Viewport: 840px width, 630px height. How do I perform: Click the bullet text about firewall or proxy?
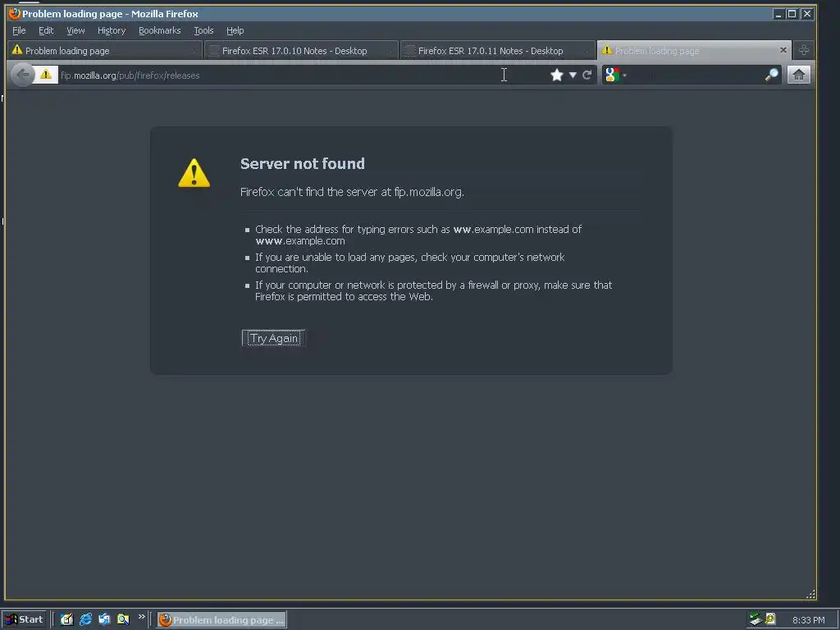pyautogui.click(x=433, y=290)
